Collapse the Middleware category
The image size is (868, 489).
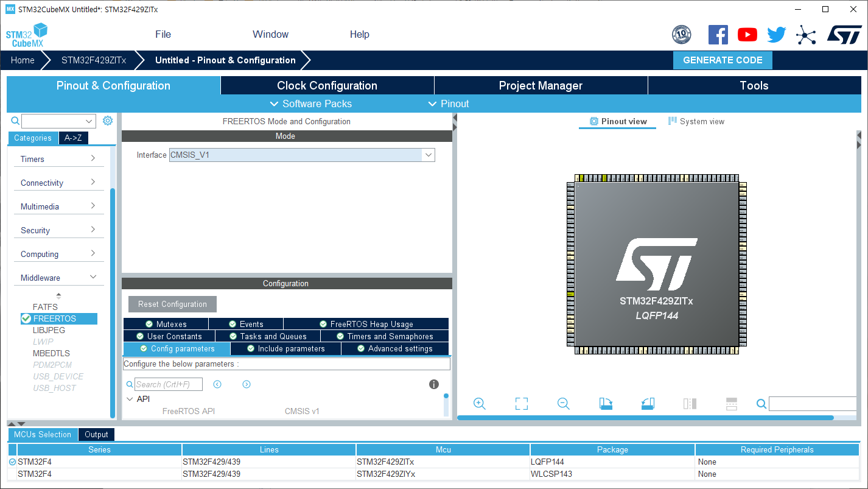point(58,278)
